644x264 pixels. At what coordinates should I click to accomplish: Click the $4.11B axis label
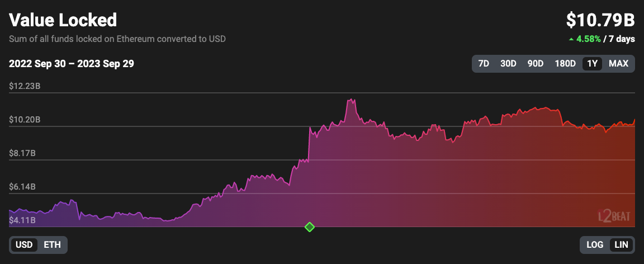(22, 220)
